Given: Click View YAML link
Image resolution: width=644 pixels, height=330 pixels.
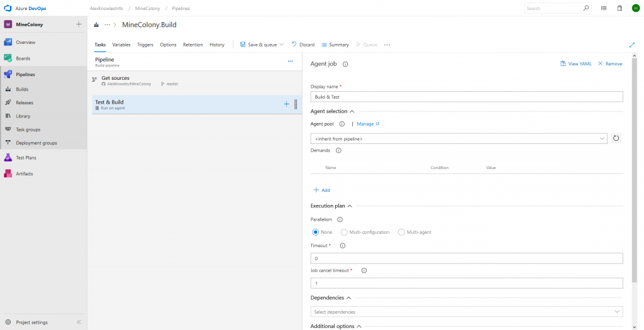Looking at the screenshot, I should tap(575, 63).
